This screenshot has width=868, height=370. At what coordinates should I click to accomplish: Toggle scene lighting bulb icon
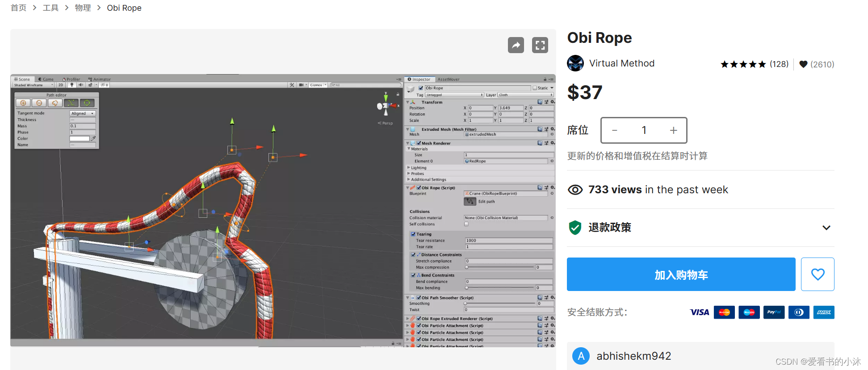[x=71, y=85]
